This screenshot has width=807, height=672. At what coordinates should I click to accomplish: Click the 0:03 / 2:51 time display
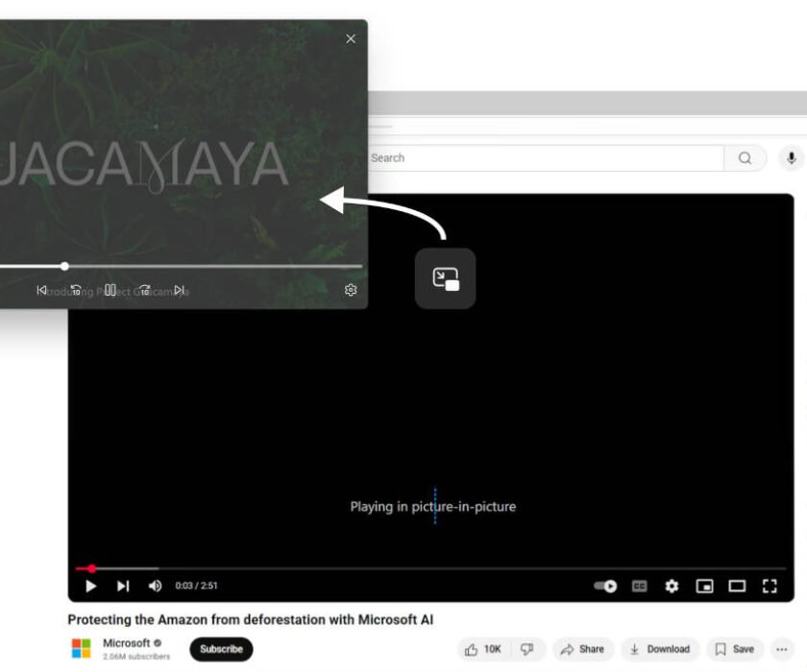(x=196, y=586)
